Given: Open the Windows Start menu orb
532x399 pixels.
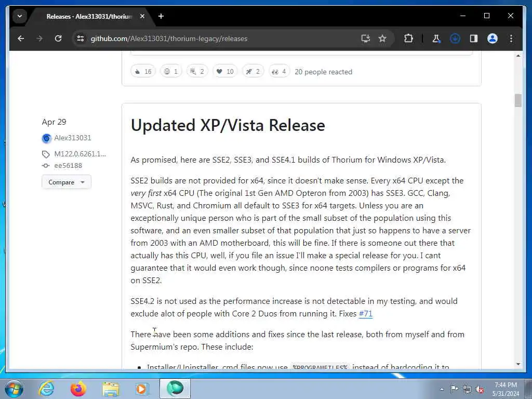Looking at the screenshot, I should (14, 389).
